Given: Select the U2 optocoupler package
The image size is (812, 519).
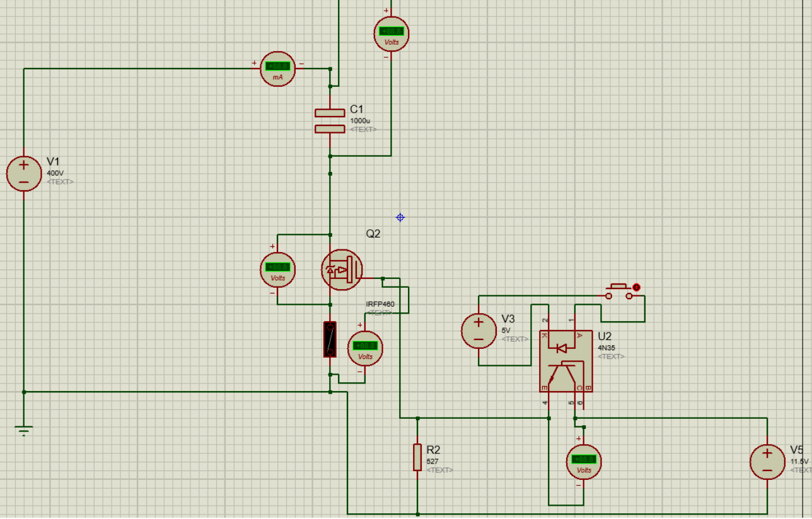Looking at the screenshot, I should (x=565, y=361).
